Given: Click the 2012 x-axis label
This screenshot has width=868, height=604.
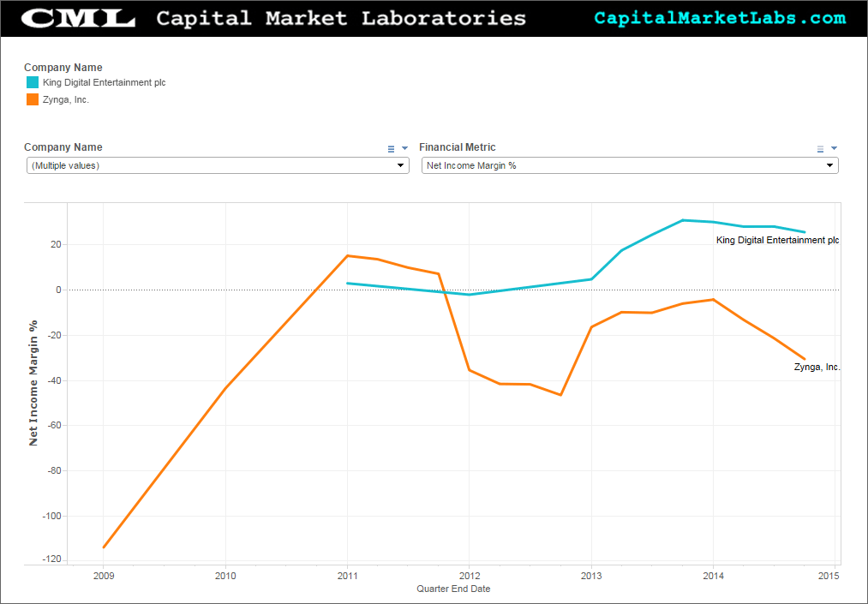Looking at the screenshot, I should coord(470,576).
